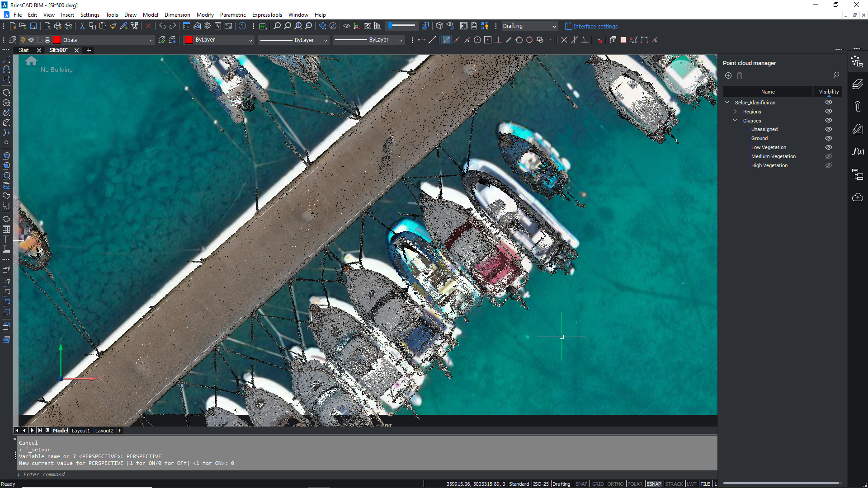Open the Draw menu
The width and height of the screenshot is (868, 488).
pos(130,15)
